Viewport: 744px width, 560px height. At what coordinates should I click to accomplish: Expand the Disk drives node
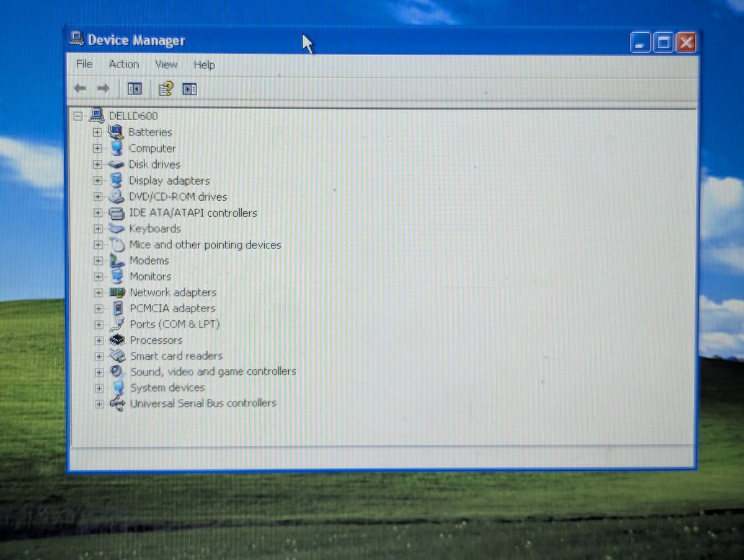click(x=97, y=164)
